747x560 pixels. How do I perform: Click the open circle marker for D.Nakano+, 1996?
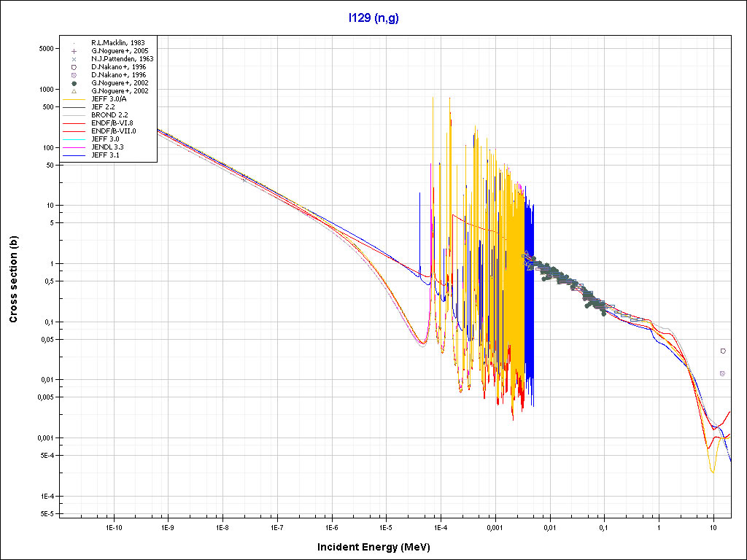click(74, 67)
